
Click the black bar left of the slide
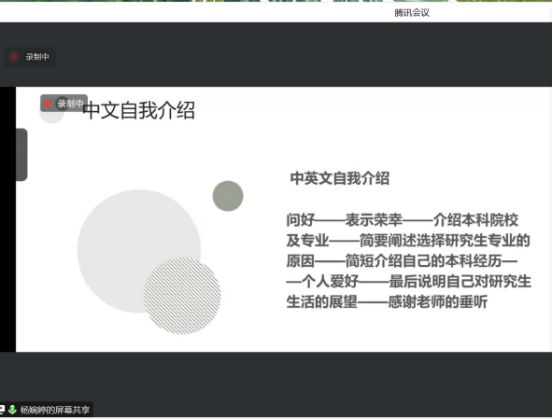pos(8,219)
